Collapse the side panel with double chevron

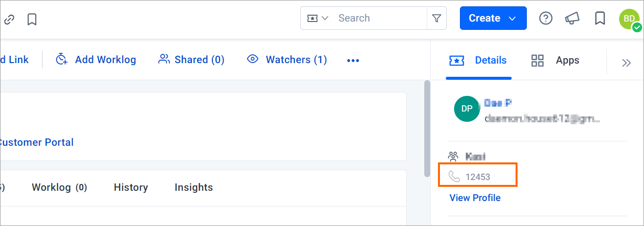click(x=626, y=63)
